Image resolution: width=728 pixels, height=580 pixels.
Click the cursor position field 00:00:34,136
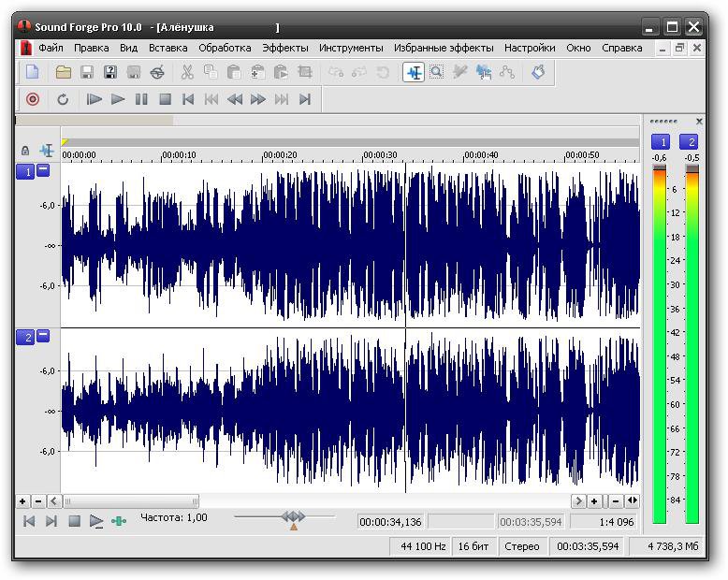point(391,522)
